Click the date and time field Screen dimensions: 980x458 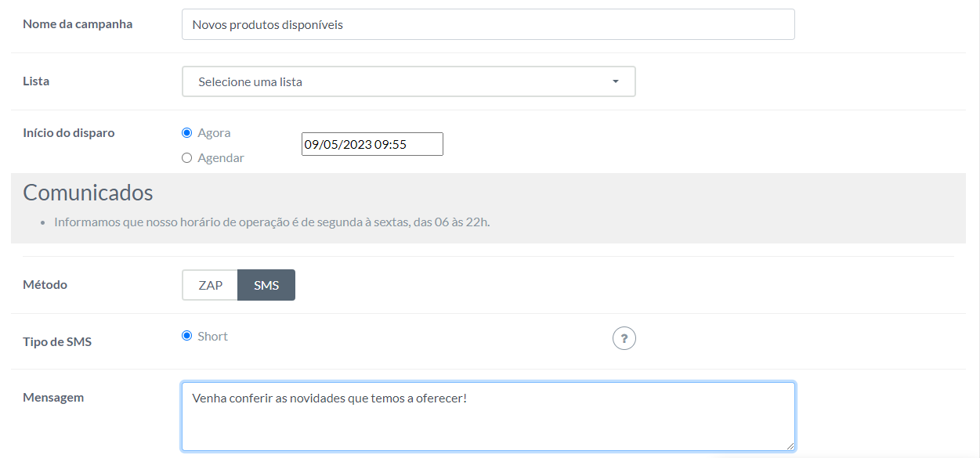point(372,144)
